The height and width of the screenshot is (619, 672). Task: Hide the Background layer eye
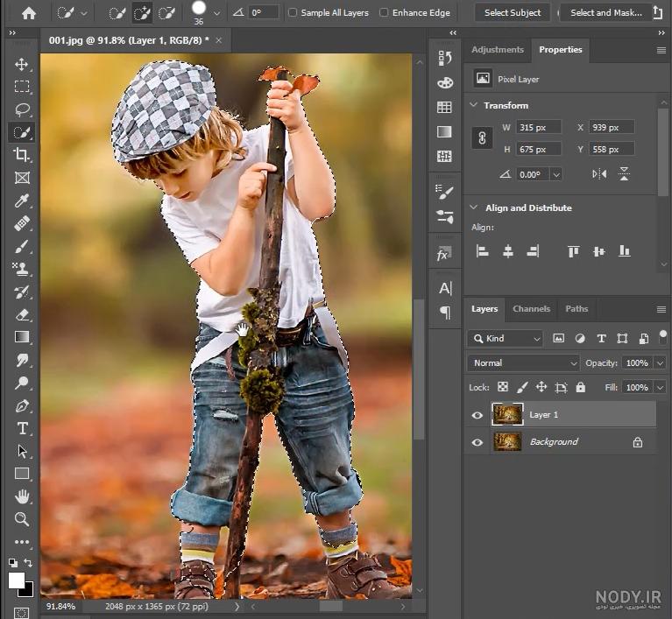(x=477, y=442)
